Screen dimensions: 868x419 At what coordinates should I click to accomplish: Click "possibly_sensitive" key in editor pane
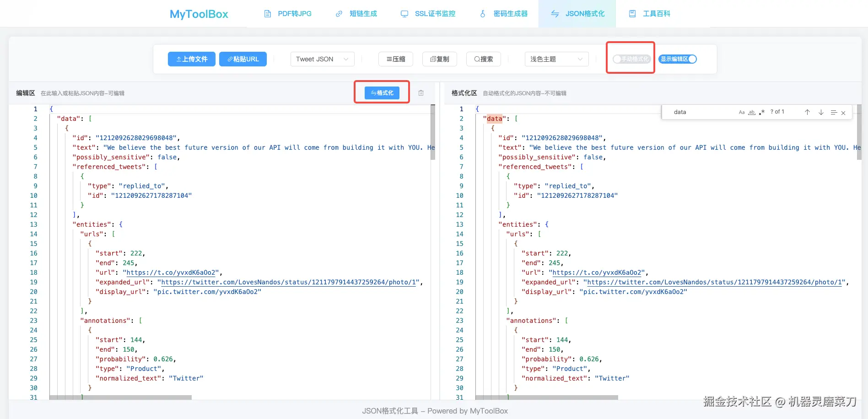click(x=111, y=157)
